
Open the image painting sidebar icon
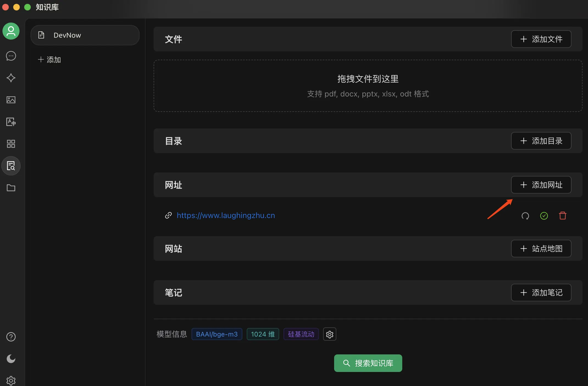coord(11,100)
